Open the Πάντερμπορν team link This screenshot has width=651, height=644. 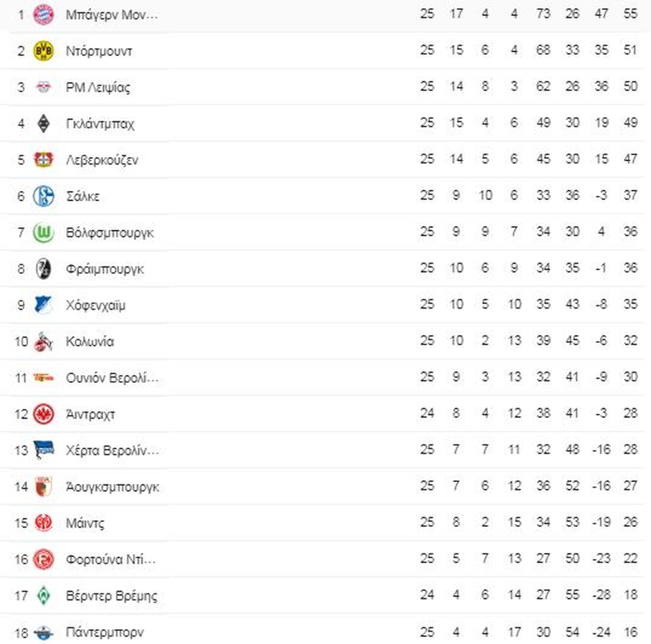click(x=105, y=632)
